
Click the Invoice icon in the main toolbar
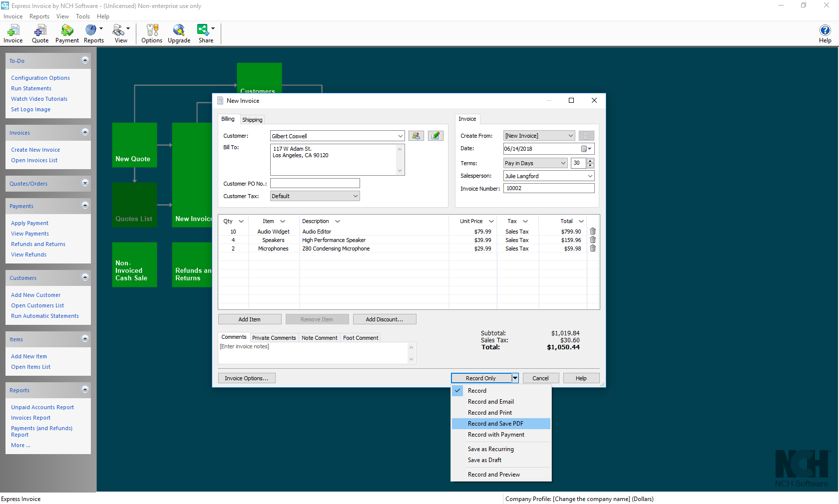[13, 34]
